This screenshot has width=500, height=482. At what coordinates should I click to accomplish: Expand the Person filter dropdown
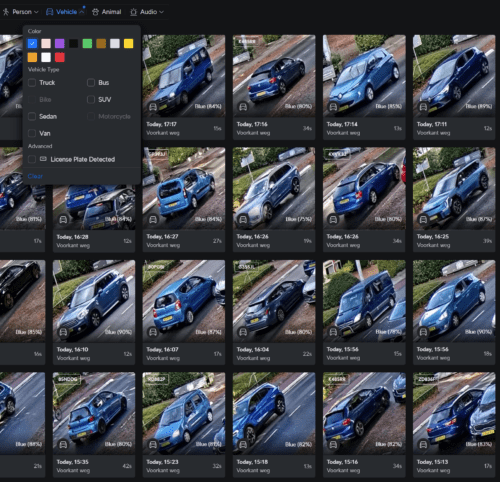[x=36, y=12]
